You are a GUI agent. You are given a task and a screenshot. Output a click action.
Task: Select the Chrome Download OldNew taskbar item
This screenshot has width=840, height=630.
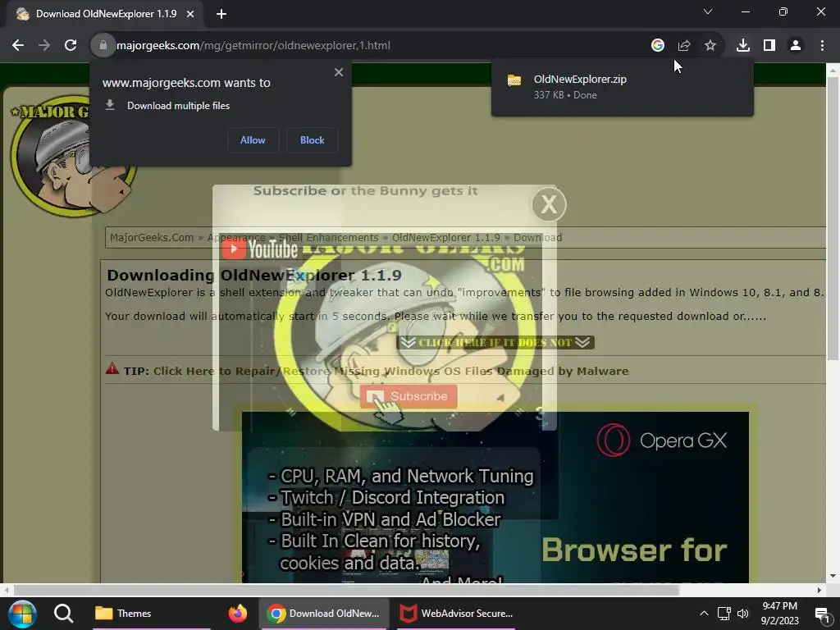325,614
